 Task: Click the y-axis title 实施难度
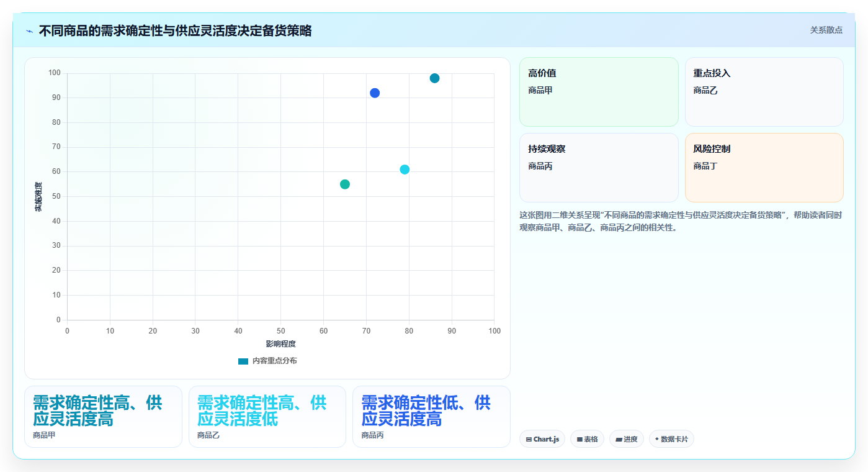pos(38,196)
